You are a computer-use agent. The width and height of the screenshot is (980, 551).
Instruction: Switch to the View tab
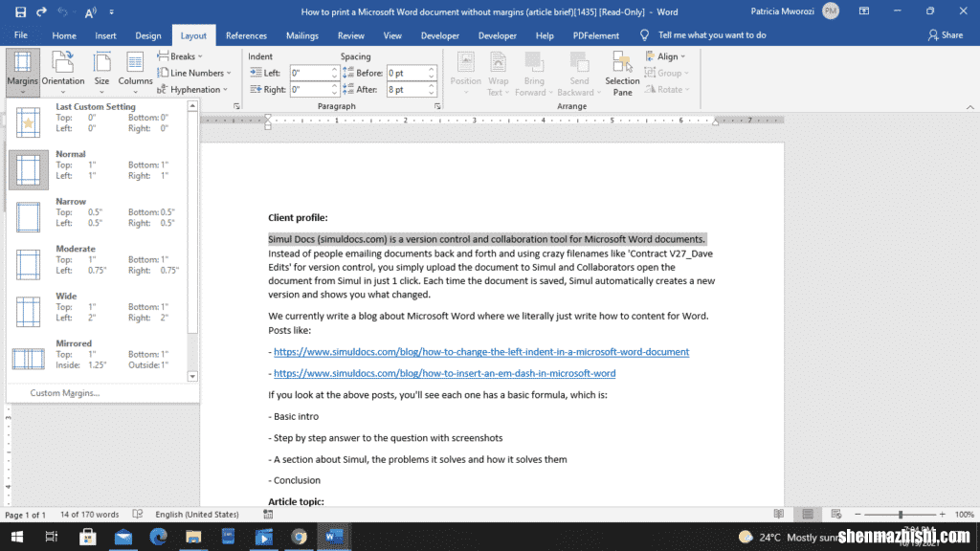[392, 35]
